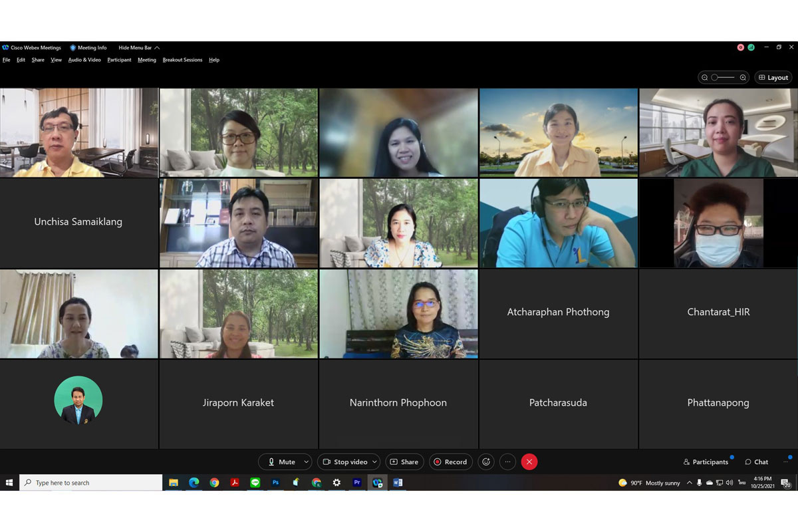Expand the video options arrow beside Stop video
This screenshot has height=532, width=798.
(x=375, y=462)
